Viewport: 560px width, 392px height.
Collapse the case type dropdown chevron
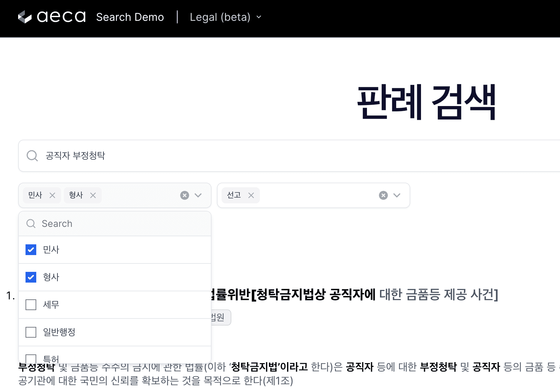pyautogui.click(x=198, y=195)
